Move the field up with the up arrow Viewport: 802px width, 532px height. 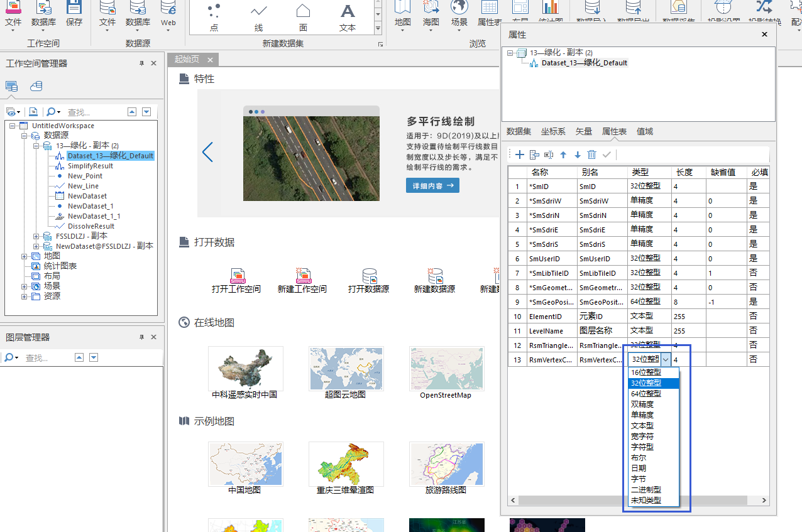pos(563,155)
